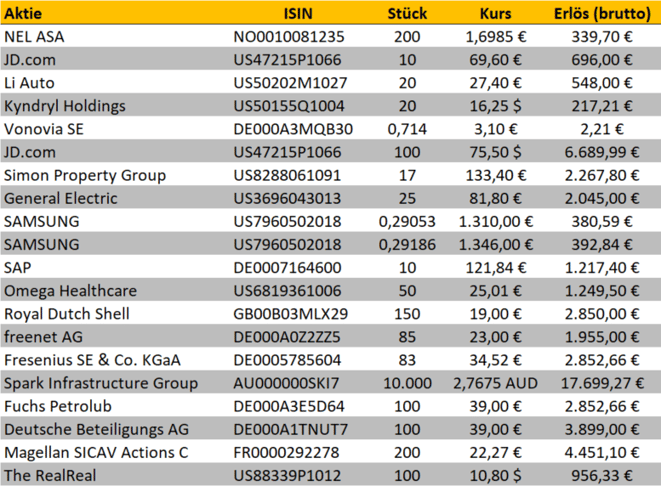
Task: Click the Li Auto cell
Action: click(x=29, y=83)
